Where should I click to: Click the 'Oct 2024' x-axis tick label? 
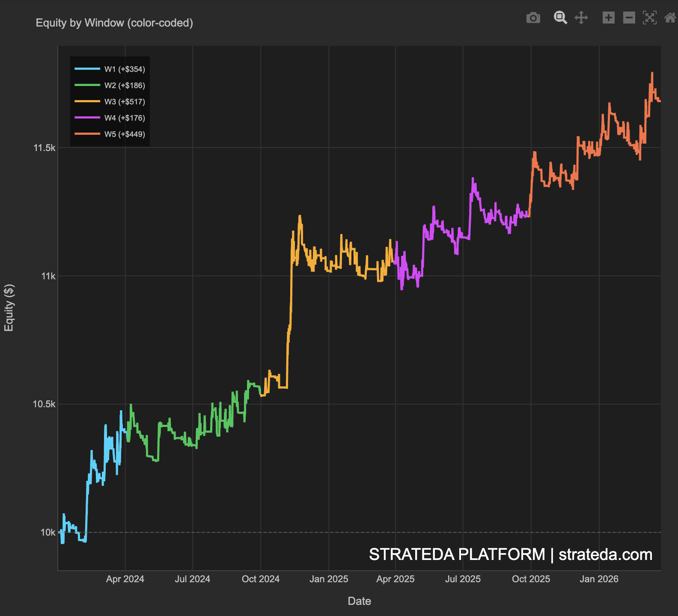(260, 579)
